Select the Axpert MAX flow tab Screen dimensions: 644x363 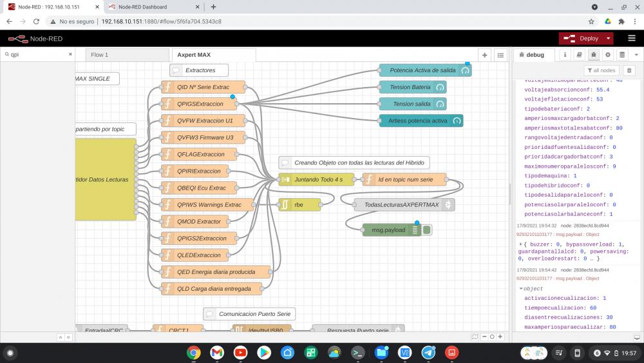pyautogui.click(x=214, y=55)
